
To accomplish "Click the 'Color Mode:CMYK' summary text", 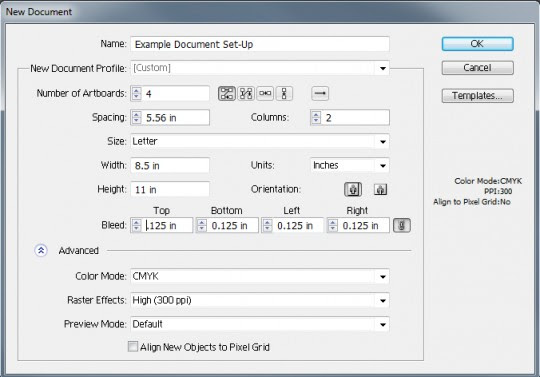I will click(x=488, y=181).
